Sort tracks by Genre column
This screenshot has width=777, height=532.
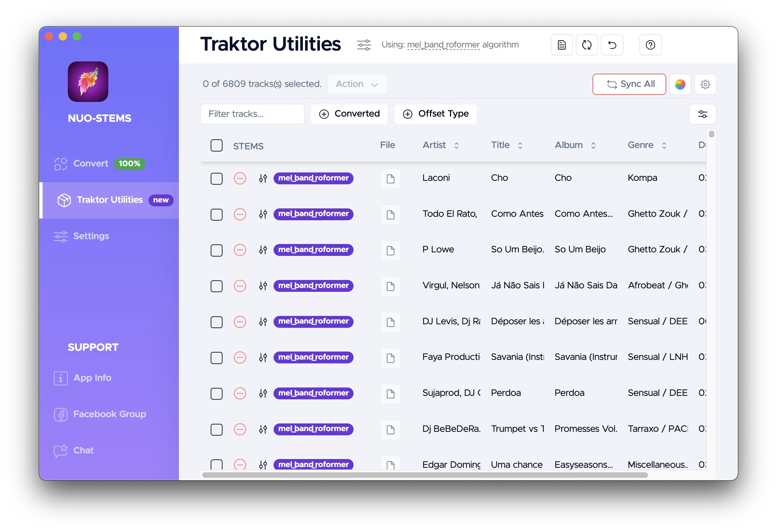point(647,145)
